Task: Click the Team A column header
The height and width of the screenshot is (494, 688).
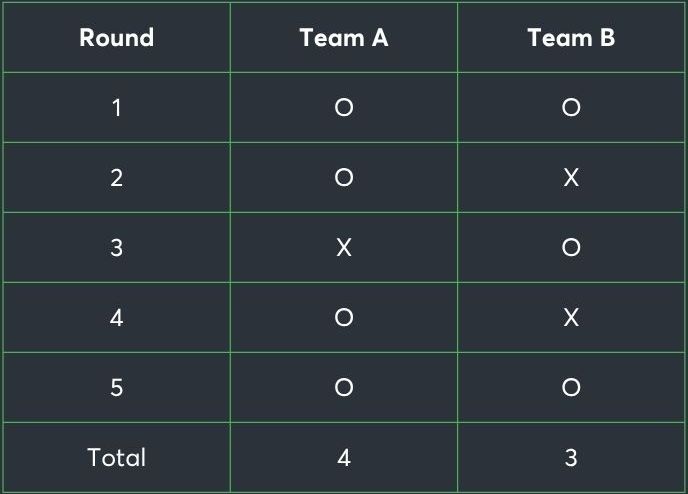Action: click(344, 38)
